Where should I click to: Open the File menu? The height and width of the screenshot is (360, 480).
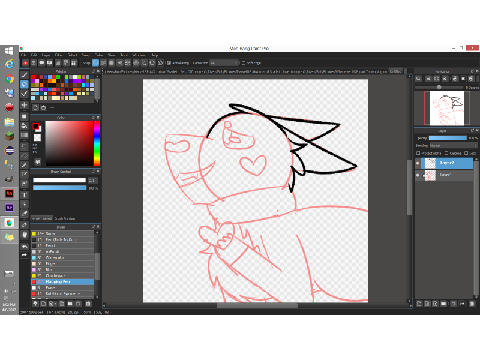coord(24,55)
